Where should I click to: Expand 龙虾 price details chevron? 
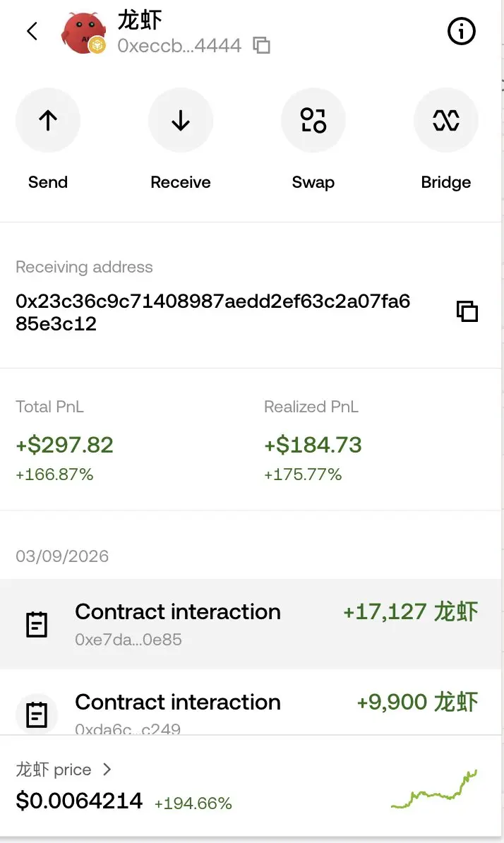pos(107,770)
